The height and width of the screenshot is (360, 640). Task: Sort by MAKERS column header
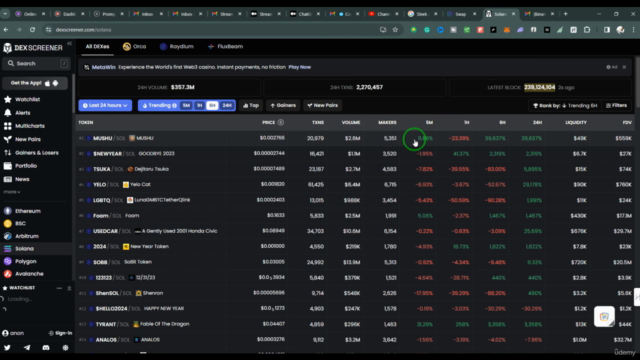click(387, 122)
